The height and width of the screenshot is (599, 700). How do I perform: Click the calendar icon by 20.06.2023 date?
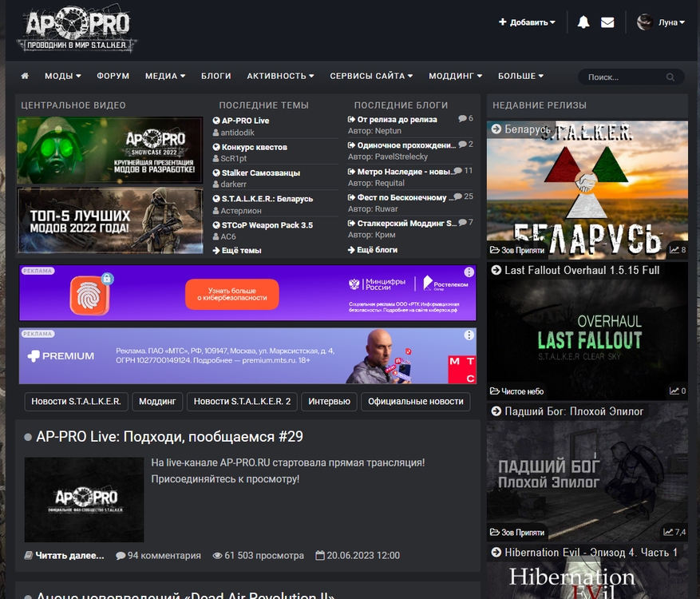[319, 555]
